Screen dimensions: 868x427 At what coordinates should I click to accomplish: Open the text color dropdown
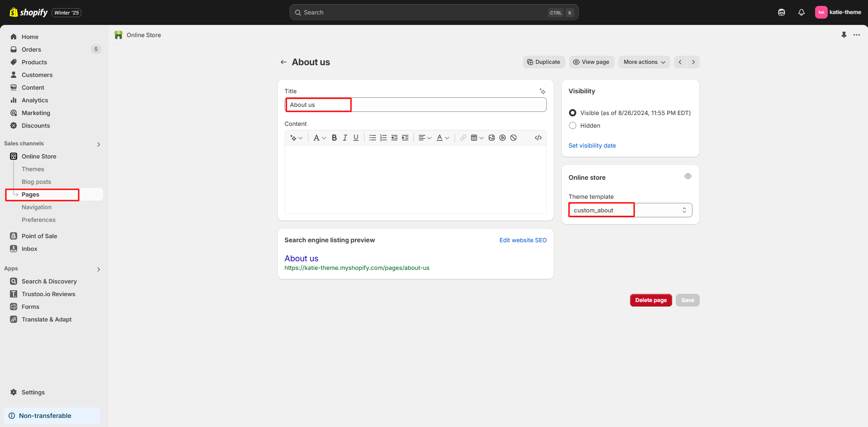(442, 138)
